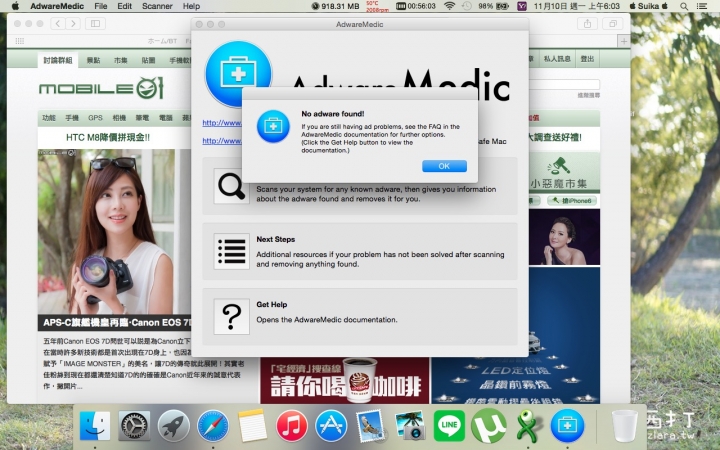720x450 pixels.
Task: Click OK in the No adware found dialog
Action: tap(444, 166)
